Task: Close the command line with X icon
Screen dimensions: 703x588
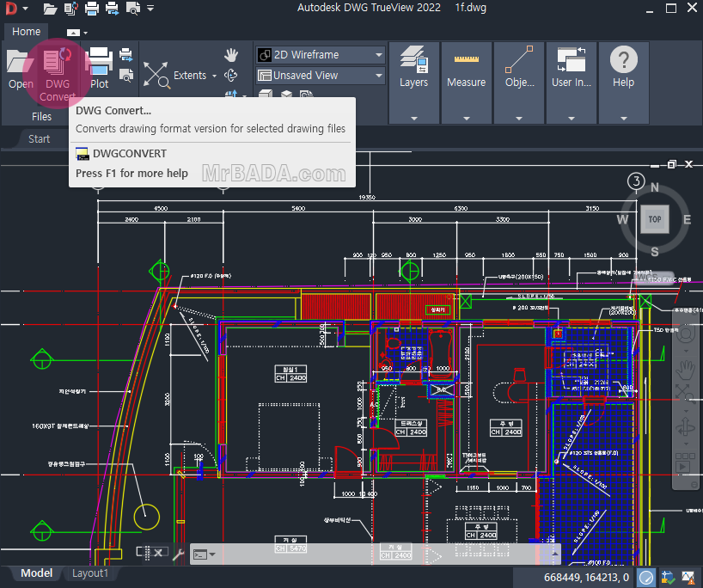Action: click(158, 553)
